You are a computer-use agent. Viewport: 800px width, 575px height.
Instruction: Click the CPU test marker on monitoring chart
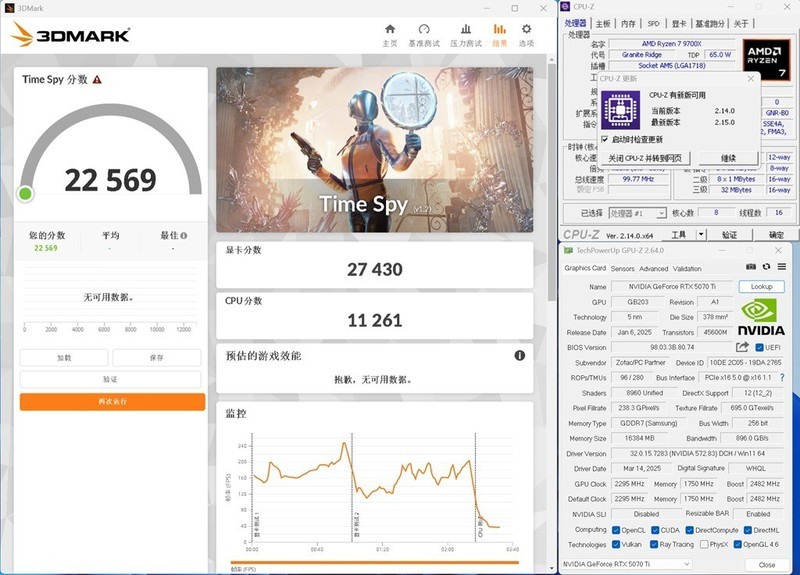tap(480, 527)
